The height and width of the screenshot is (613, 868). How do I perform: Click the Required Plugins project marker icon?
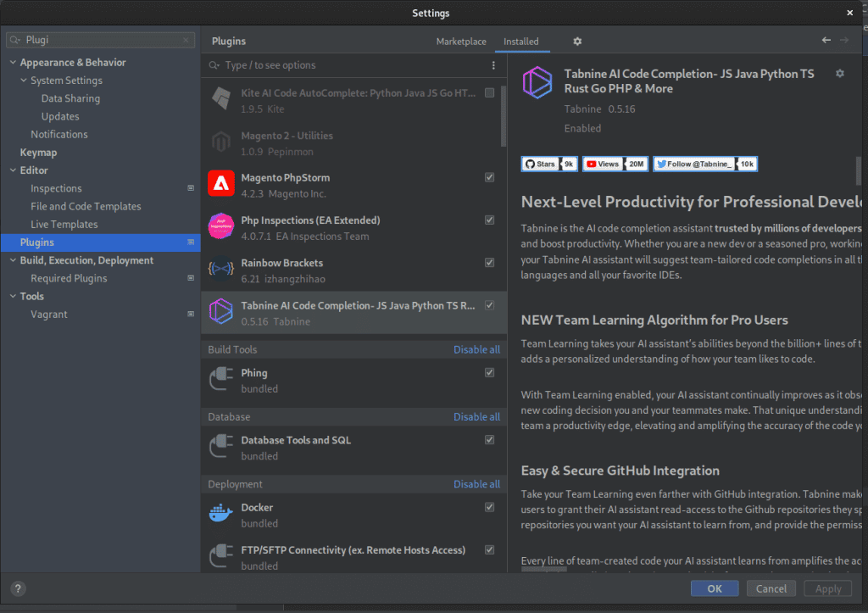[x=191, y=278]
